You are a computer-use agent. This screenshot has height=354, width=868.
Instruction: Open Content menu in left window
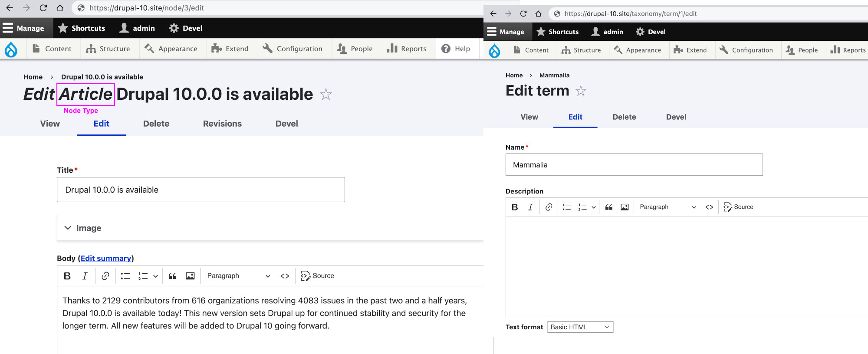point(52,49)
